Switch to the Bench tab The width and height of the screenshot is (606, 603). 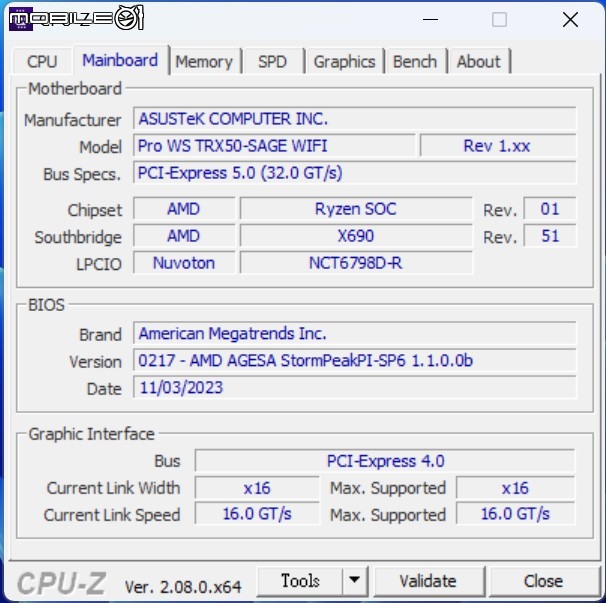(415, 62)
